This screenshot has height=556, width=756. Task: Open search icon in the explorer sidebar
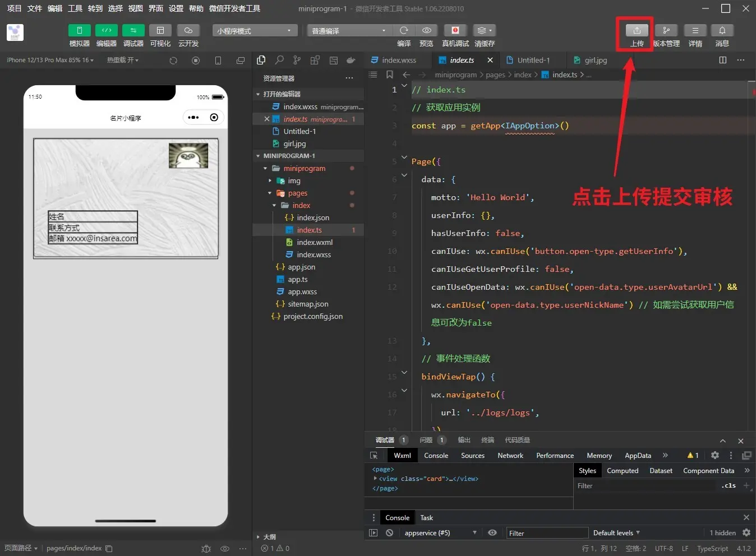pyautogui.click(x=279, y=60)
